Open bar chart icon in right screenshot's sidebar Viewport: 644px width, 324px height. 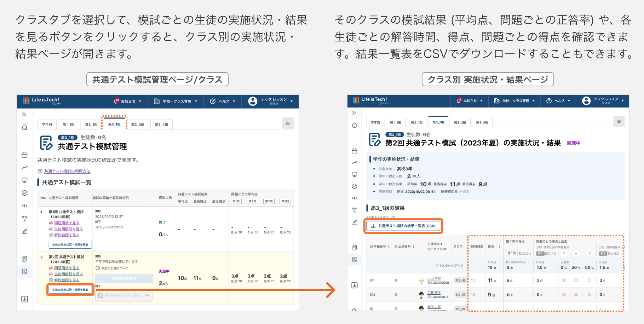[x=355, y=285]
